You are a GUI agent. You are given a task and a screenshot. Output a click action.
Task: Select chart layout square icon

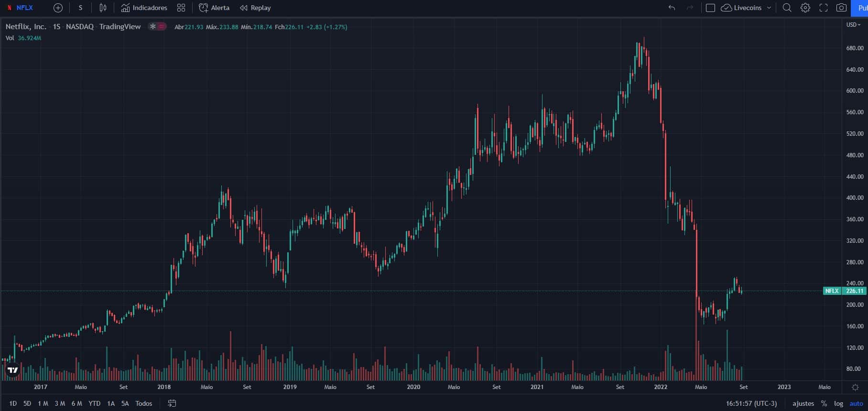[x=710, y=8]
